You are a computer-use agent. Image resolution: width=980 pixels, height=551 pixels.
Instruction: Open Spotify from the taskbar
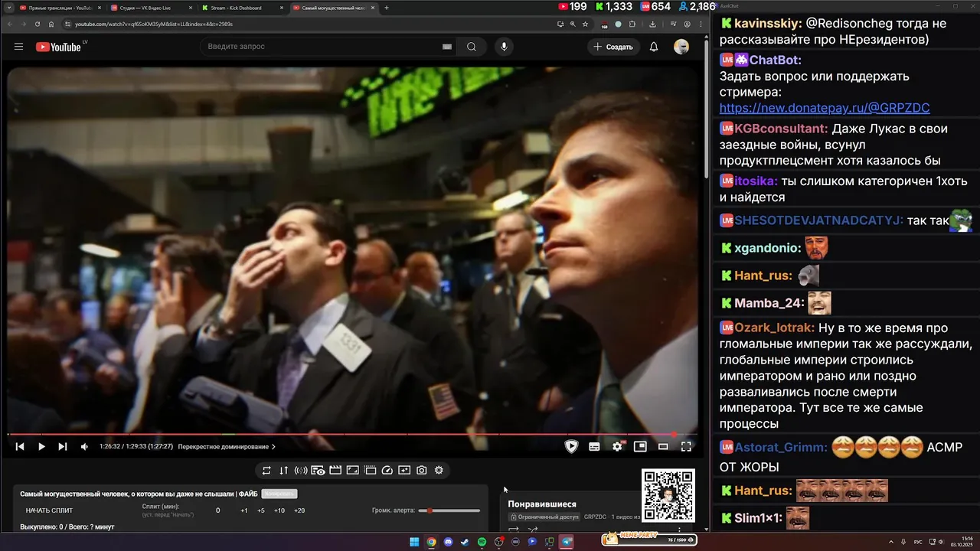coord(482,542)
